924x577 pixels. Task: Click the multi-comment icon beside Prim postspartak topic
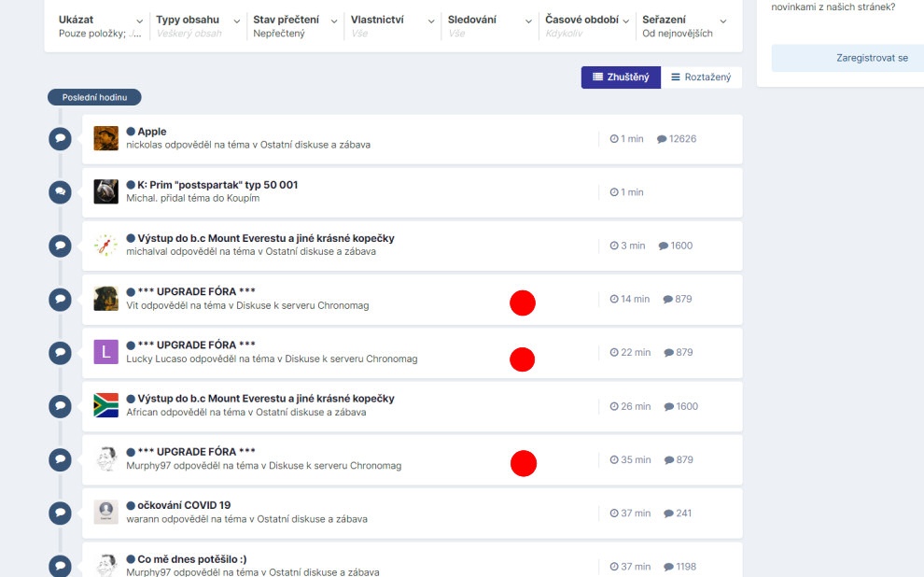(x=60, y=192)
